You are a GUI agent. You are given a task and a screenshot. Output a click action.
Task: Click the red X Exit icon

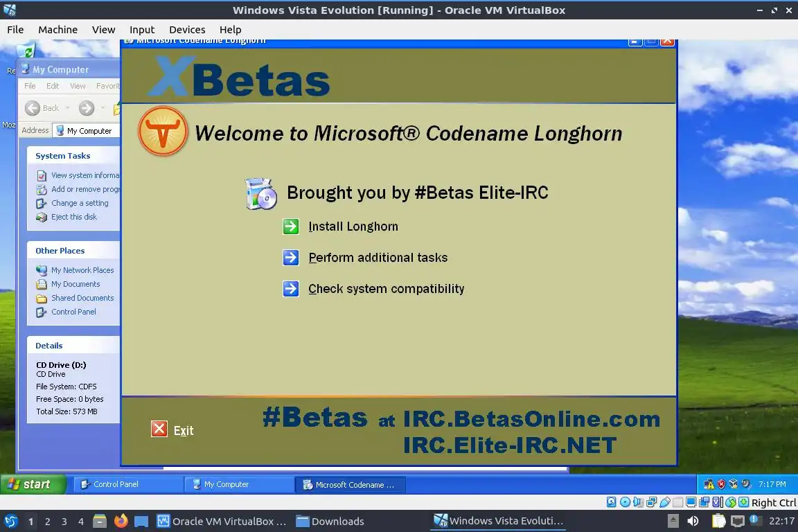pyautogui.click(x=159, y=429)
